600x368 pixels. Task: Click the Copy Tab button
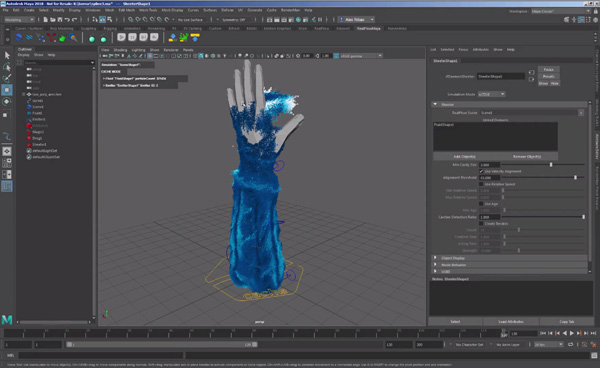566,322
